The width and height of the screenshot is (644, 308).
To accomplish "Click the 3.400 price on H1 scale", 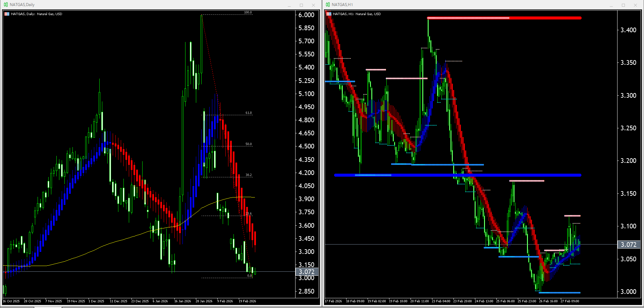I will click(x=629, y=30).
